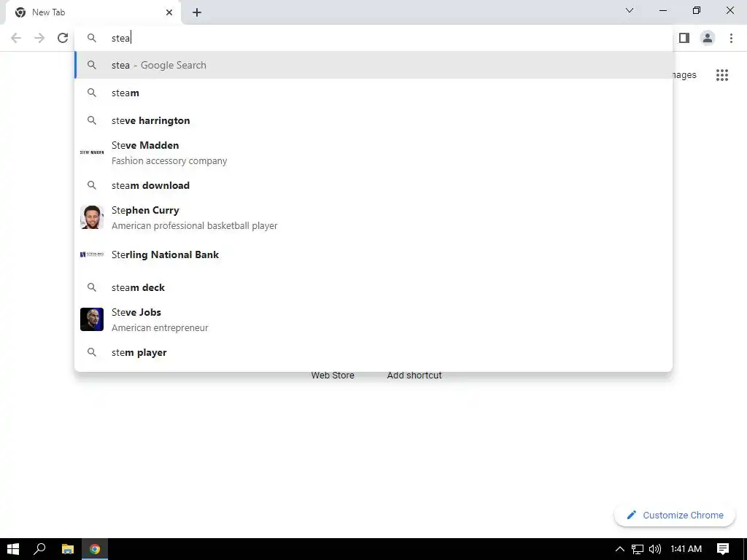Open the tab search dropdown arrow
The width and height of the screenshot is (747, 560).
click(x=630, y=10)
